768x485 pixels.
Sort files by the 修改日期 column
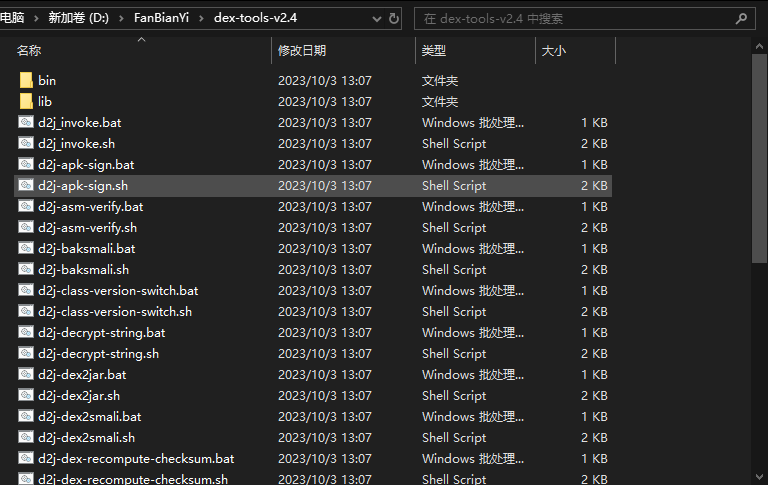tap(302, 50)
